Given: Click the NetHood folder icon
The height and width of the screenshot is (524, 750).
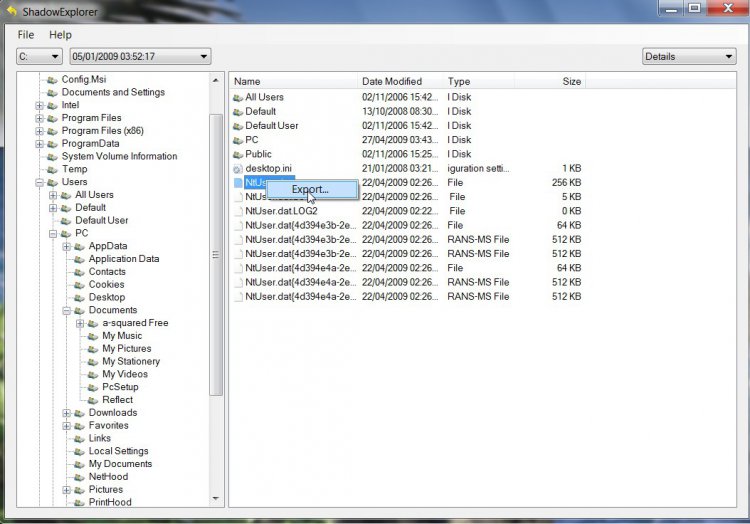Looking at the screenshot, I should point(79,477).
